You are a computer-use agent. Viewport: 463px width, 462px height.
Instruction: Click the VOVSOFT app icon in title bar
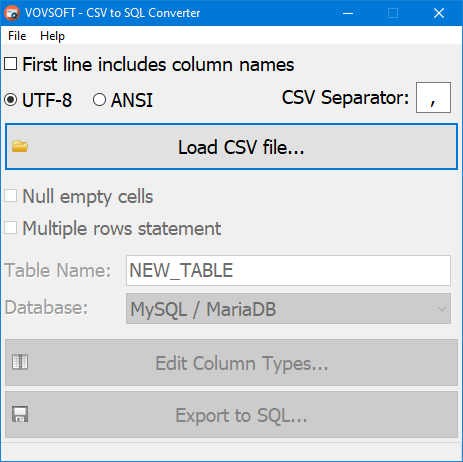(x=12, y=13)
